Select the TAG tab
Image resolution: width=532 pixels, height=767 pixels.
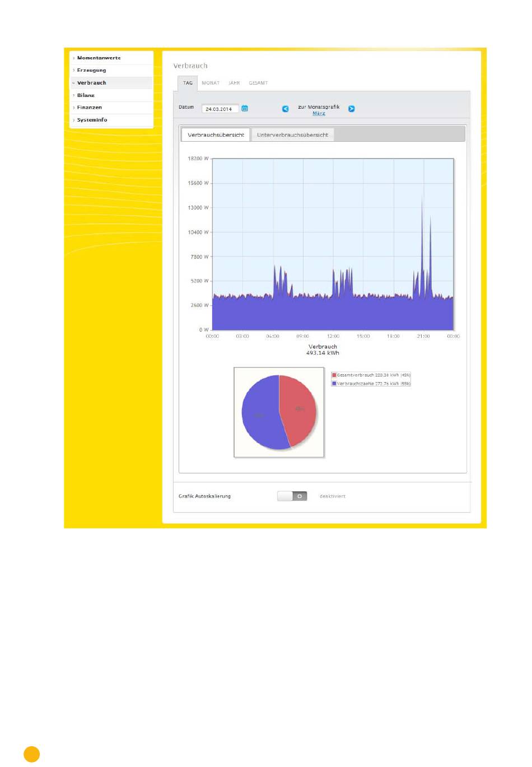click(x=188, y=83)
